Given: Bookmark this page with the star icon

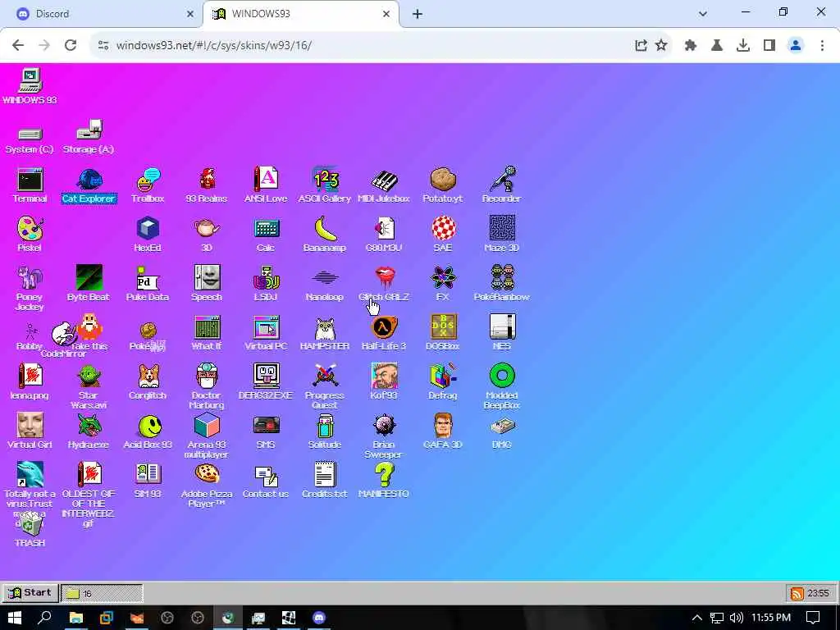Looking at the screenshot, I should tap(661, 46).
